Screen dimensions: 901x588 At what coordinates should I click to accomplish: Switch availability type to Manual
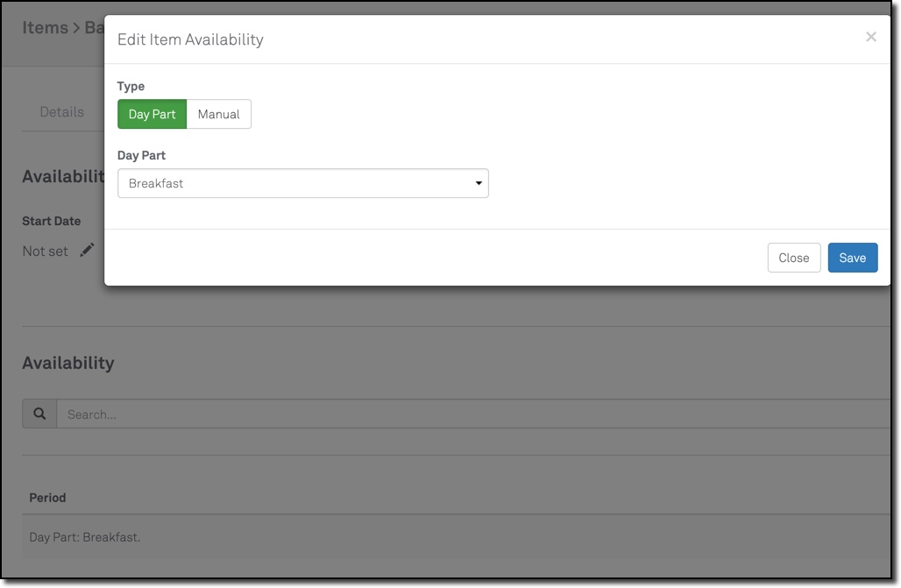[219, 114]
